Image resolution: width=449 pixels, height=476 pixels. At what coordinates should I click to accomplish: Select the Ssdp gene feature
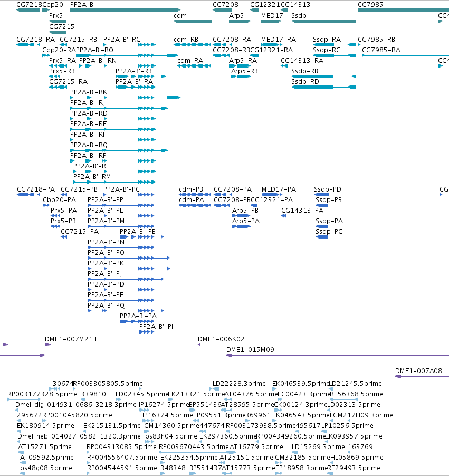pos(323,21)
